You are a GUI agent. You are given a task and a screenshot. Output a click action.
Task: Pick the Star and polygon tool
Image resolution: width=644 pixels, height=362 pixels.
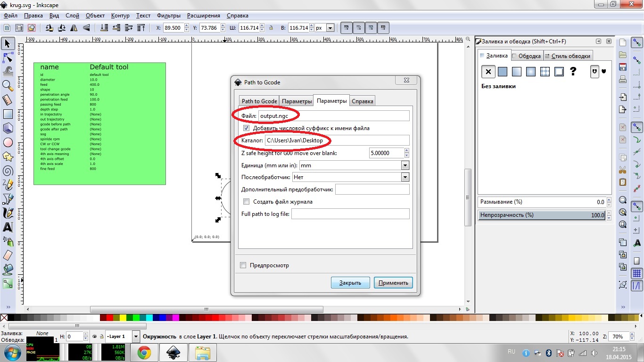coord(8,156)
